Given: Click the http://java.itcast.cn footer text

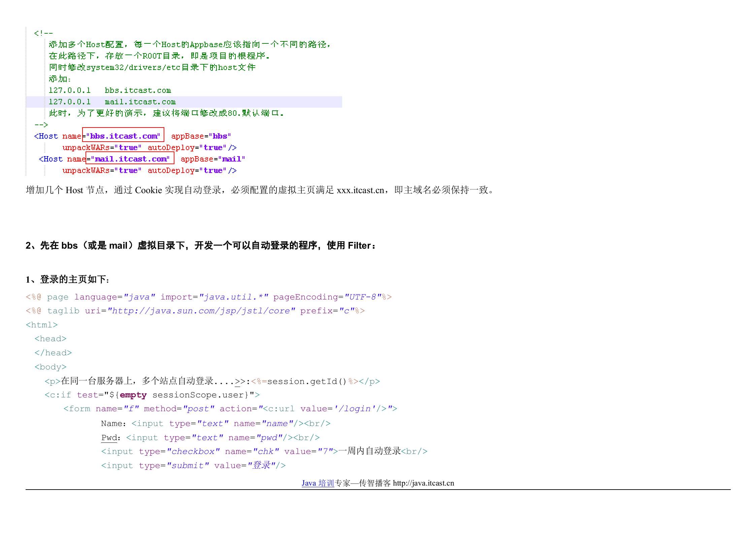Looking at the screenshot, I should click(x=423, y=483).
